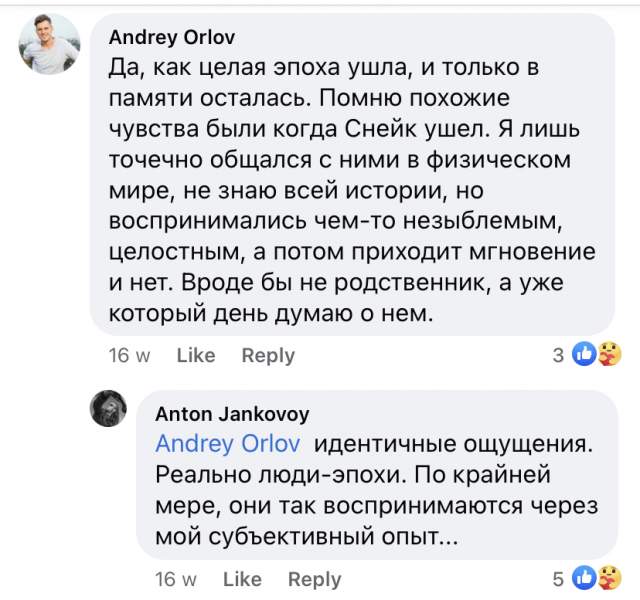Open the Anton Jankovoy author name link

232,413
